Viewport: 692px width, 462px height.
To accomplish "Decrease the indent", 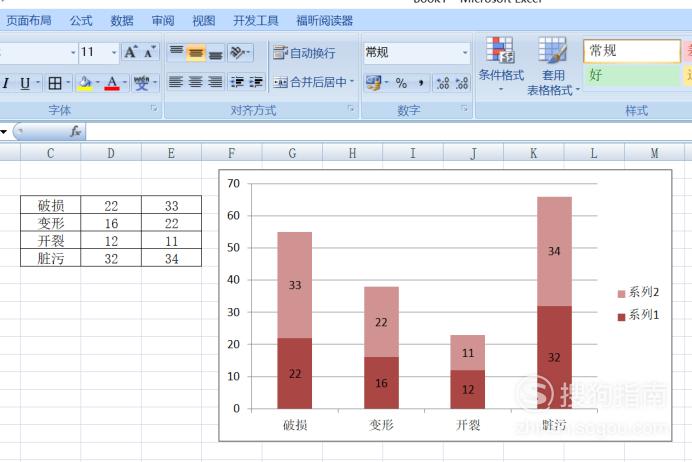I will click(237, 83).
